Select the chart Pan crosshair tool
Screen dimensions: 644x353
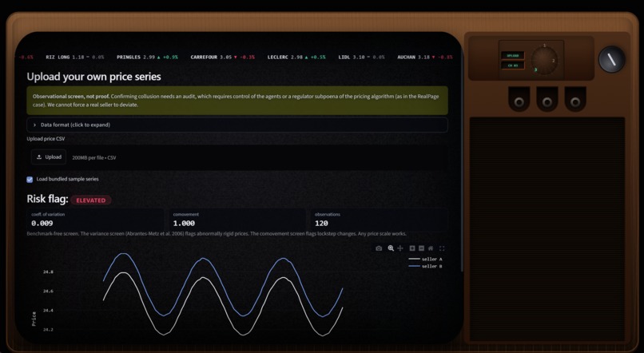coord(400,248)
